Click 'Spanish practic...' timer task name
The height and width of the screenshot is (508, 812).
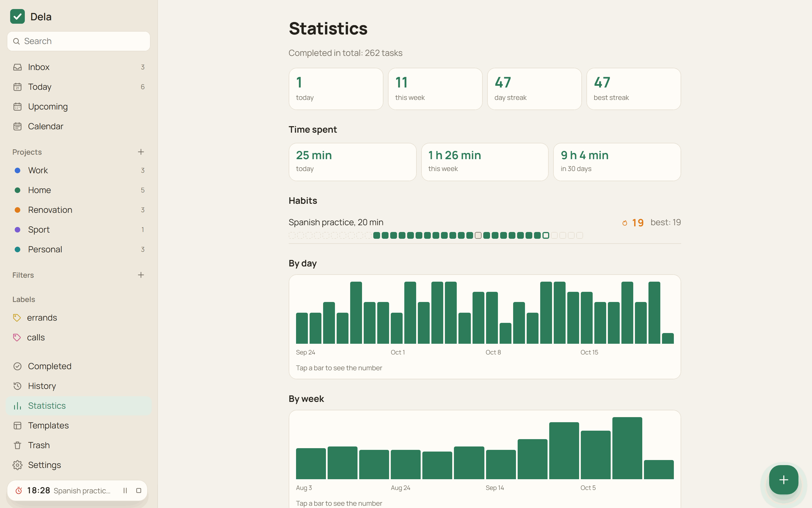pos(82,491)
